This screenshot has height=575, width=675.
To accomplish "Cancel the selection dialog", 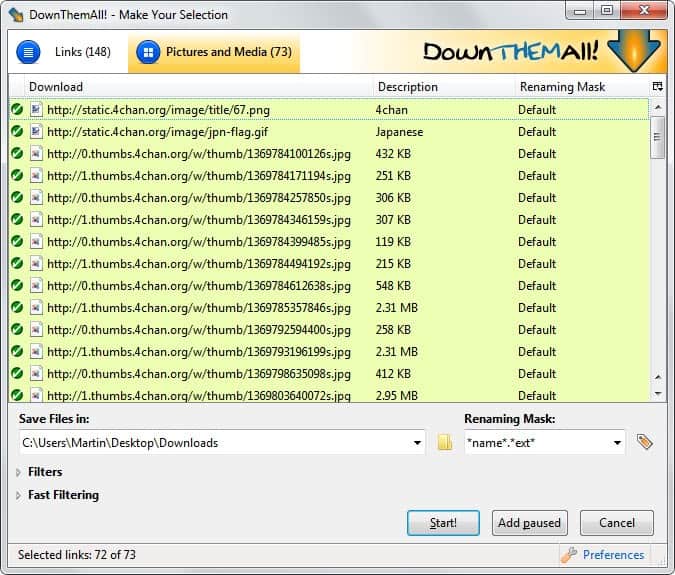I will 616,523.
